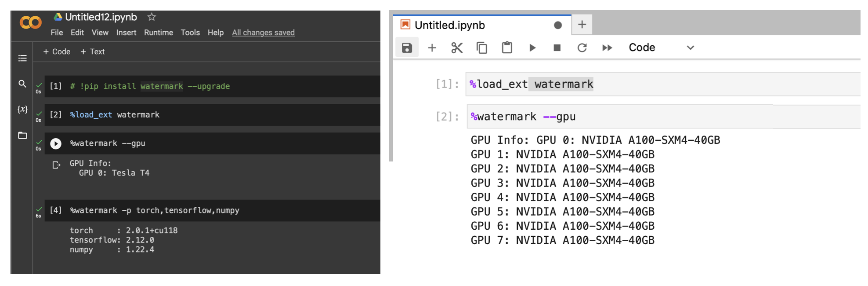The height and width of the screenshot is (286, 868).
Task: Restart the kernel with circular arrow
Action: click(582, 48)
